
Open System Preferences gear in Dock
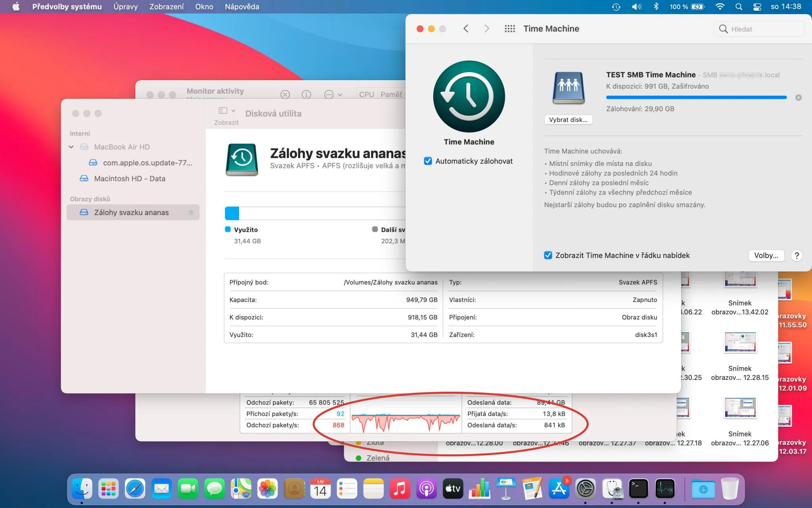tap(585, 489)
